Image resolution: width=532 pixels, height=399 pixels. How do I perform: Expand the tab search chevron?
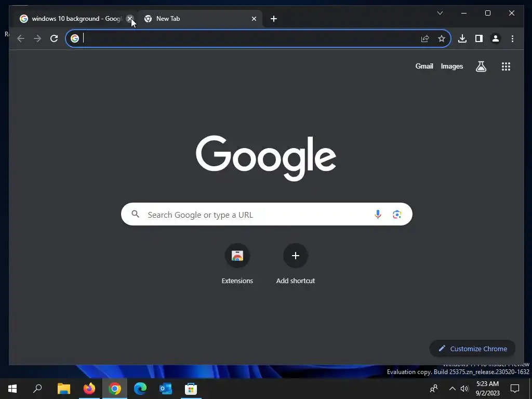point(440,13)
